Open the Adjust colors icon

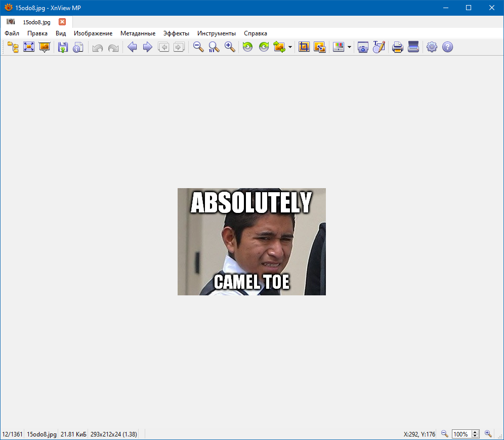(x=339, y=47)
